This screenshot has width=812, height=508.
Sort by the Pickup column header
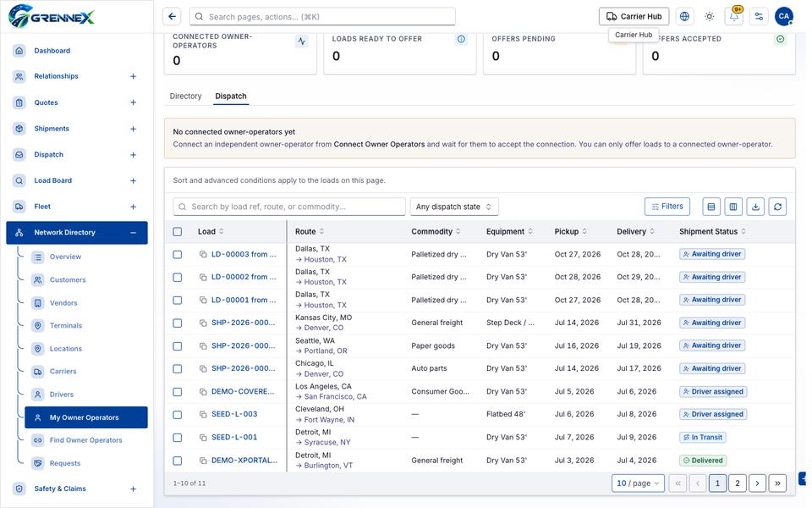pos(571,232)
